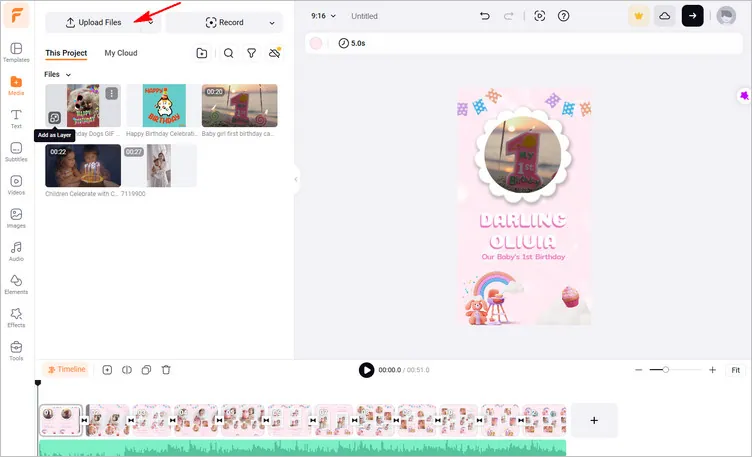Select Children Celebrate video thumbnail

[83, 165]
